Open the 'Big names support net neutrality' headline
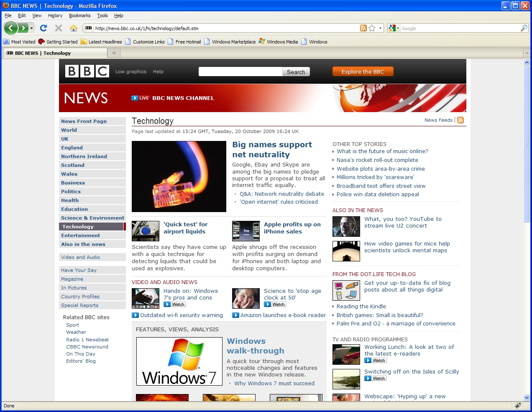The width and height of the screenshot is (532, 412). (272, 149)
